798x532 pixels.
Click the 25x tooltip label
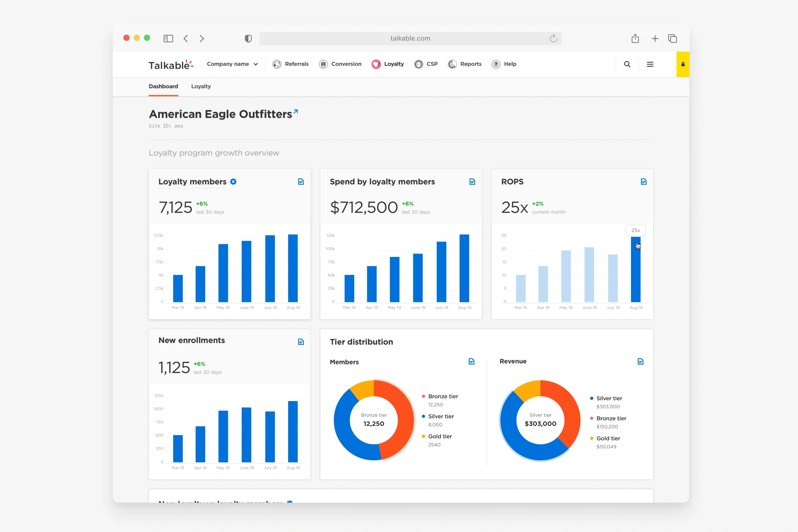click(x=636, y=230)
